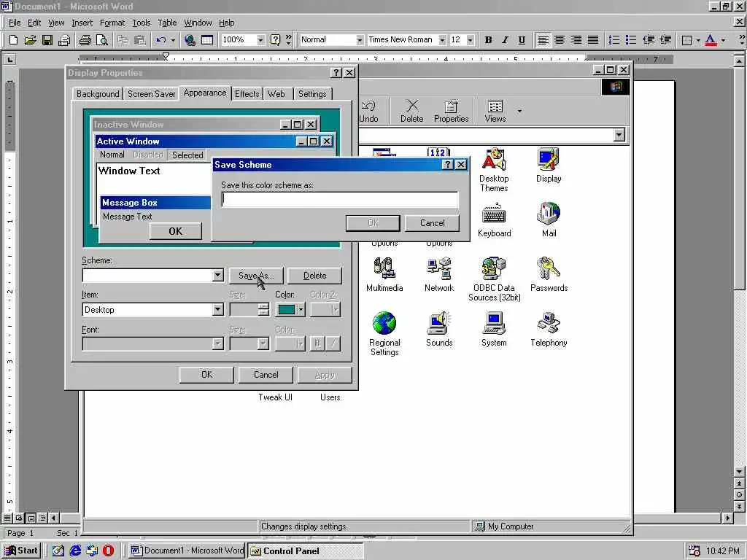Click Delete in Control Panel toolbar
The height and width of the screenshot is (560, 747).
pyautogui.click(x=411, y=111)
